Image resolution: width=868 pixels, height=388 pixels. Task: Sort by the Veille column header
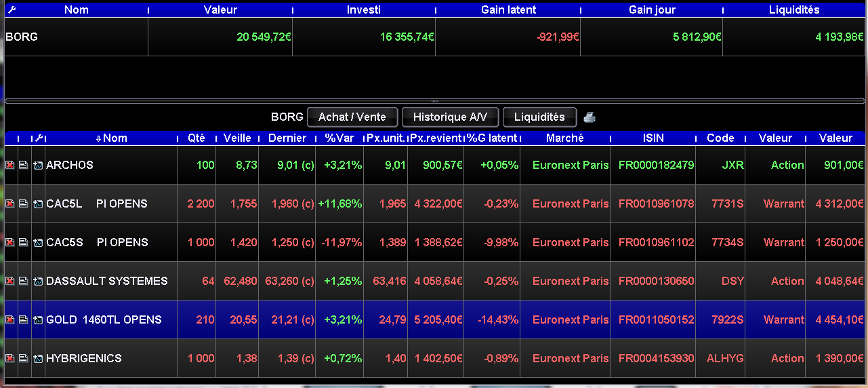coord(237,138)
